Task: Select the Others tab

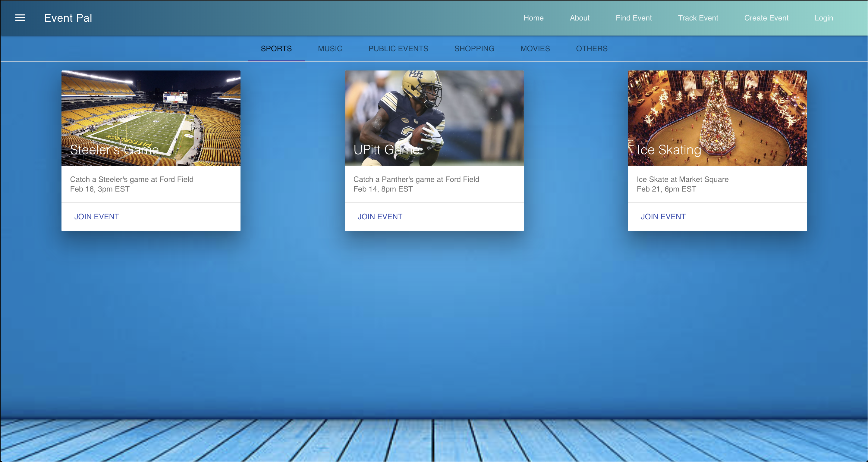Action: [x=592, y=48]
